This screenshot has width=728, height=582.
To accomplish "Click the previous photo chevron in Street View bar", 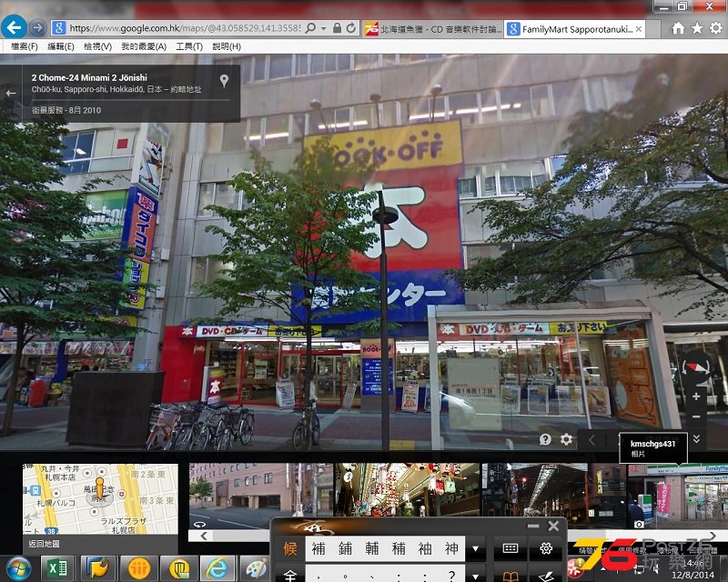I will tap(591, 439).
